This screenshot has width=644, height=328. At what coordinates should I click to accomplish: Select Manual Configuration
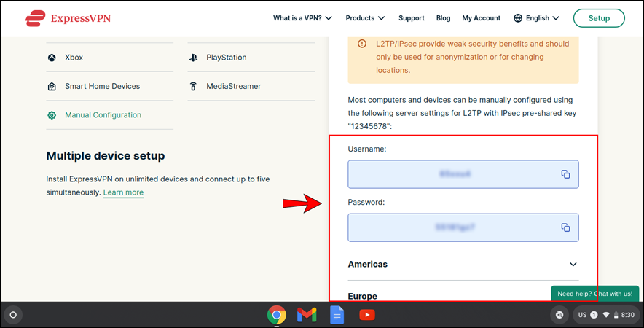(110, 115)
